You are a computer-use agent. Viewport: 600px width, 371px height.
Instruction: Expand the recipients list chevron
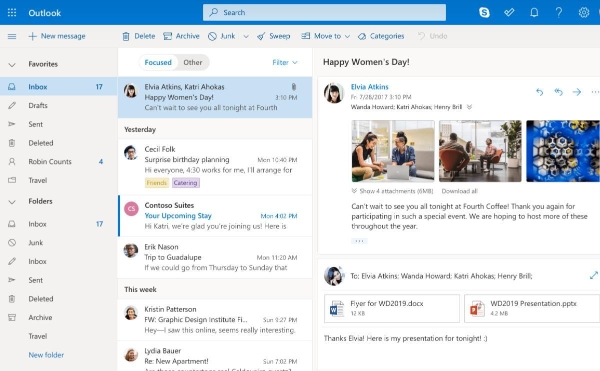(470, 107)
